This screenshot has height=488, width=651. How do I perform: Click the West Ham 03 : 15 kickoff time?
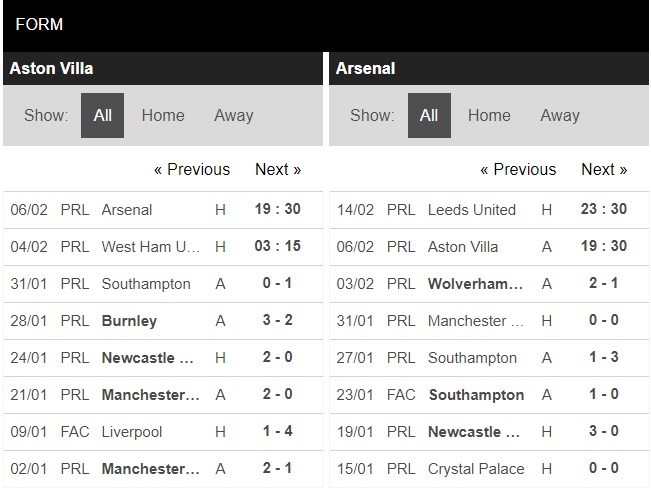point(277,247)
